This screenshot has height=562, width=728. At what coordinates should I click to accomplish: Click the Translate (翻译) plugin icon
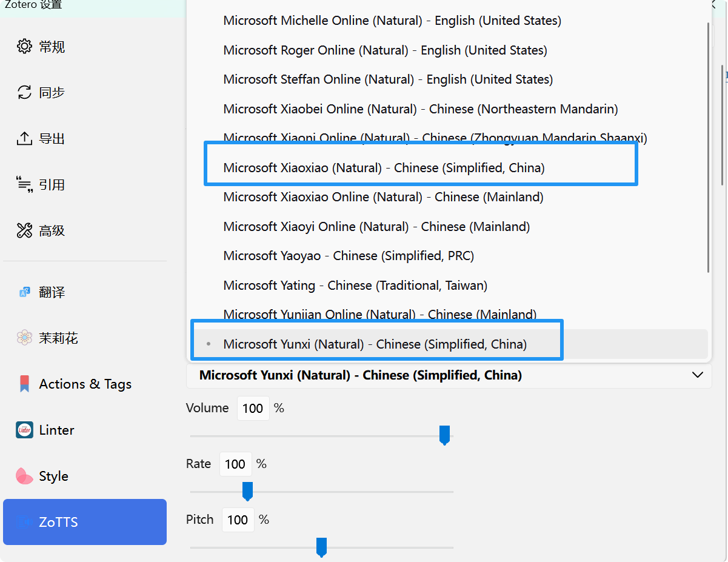click(24, 292)
